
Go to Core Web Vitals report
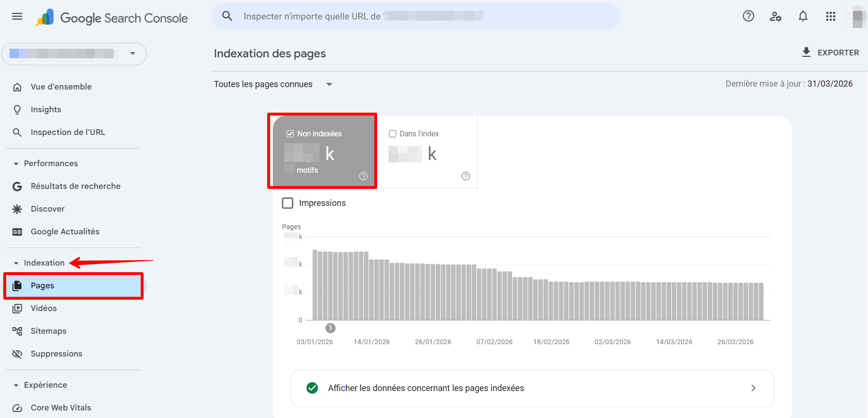coord(61,408)
